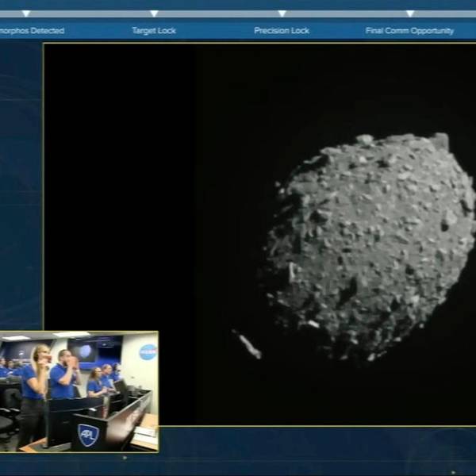Screen dimensions: 476x476
Task: Select the Final Comm Opportunity marker triangle
Action: click(410, 13)
